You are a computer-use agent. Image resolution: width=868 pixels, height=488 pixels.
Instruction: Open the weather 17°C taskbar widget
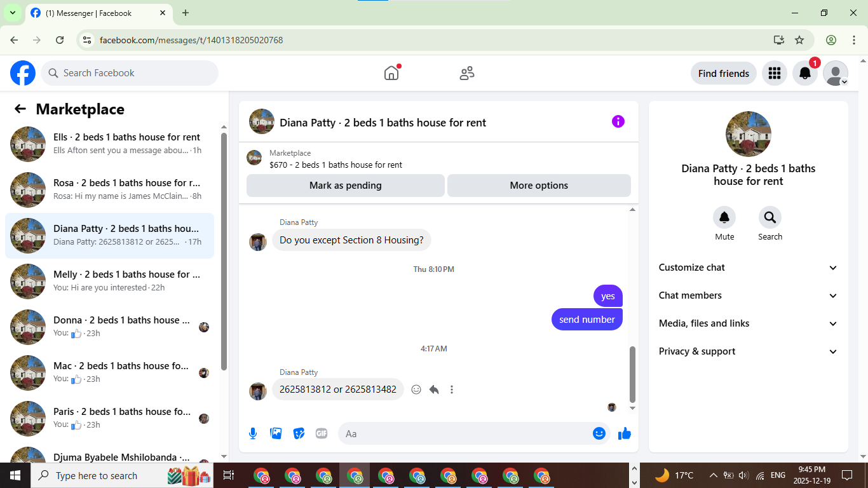coord(674,475)
